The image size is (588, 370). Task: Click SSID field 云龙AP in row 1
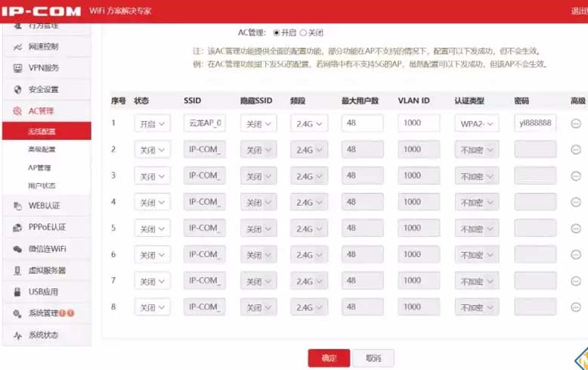tap(204, 123)
